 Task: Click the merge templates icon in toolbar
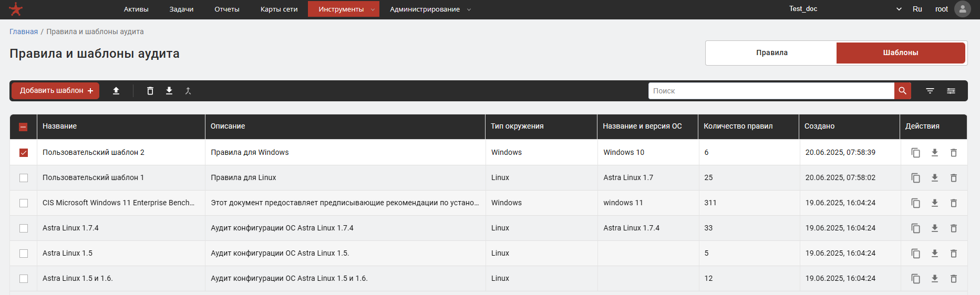(188, 91)
